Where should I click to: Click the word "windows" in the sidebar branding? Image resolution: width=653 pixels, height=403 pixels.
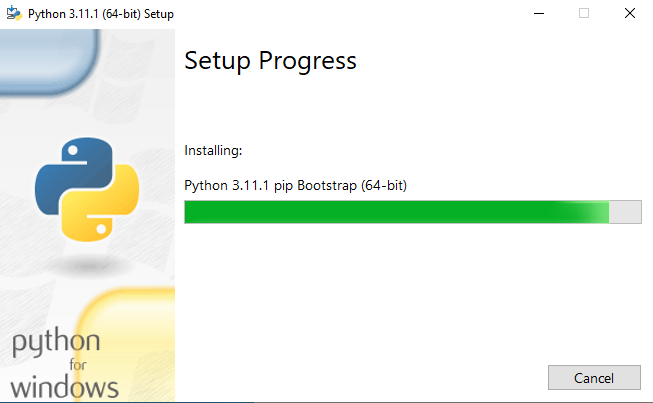[65, 387]
